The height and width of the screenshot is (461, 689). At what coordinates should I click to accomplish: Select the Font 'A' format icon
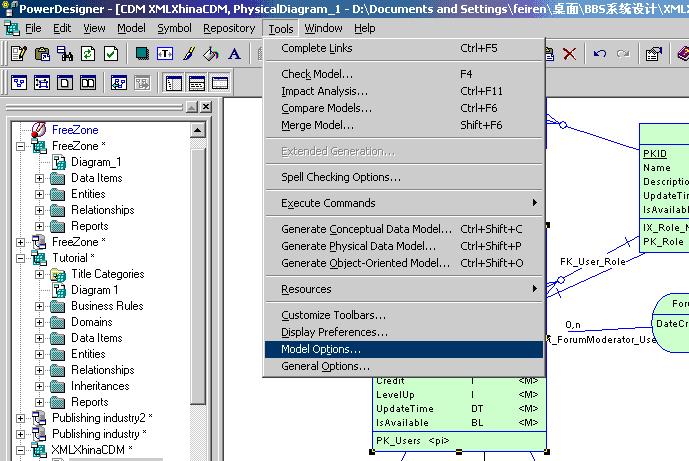tap(235, 53)
